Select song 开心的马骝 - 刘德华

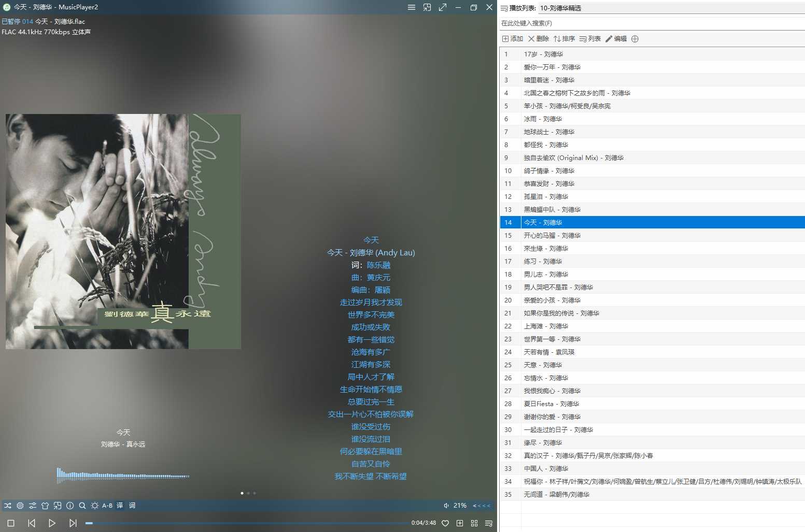(652, 235)
